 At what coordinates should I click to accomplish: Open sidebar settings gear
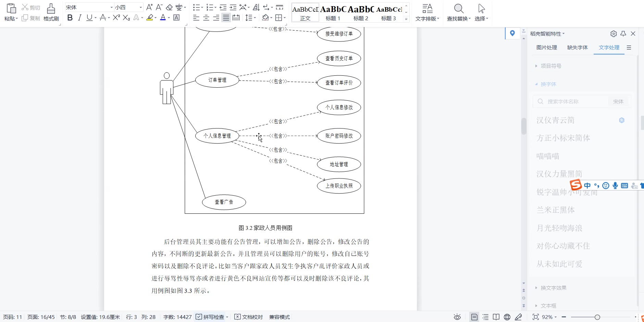[x=614, y=34]
